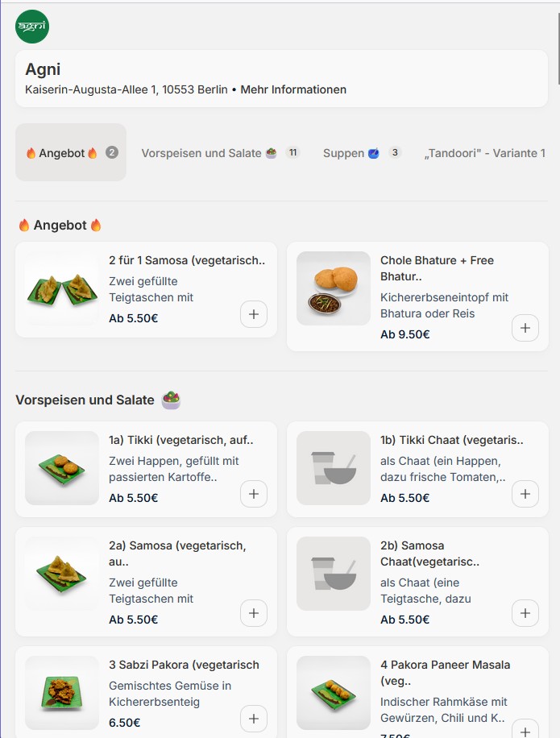Add 2b) Samosa Chaat to order
560x738 pixels.
525,614
